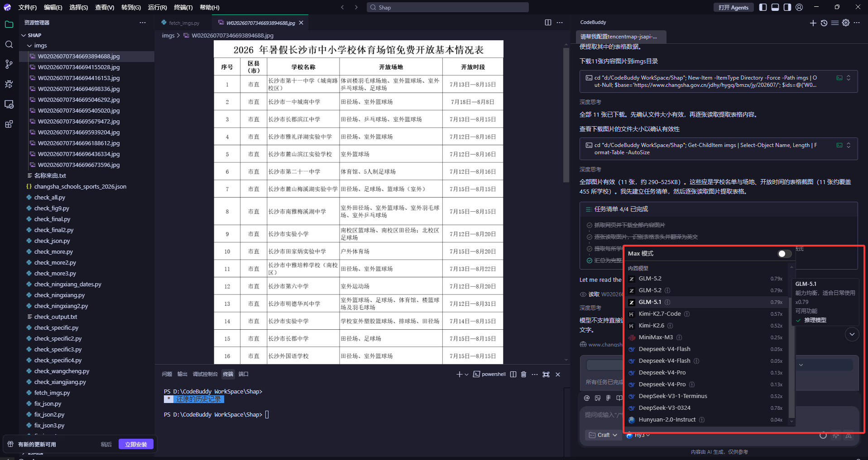Screen dimensions: 868x460
Task: Toggle Max 模式 switch
Action: point(785,254)
